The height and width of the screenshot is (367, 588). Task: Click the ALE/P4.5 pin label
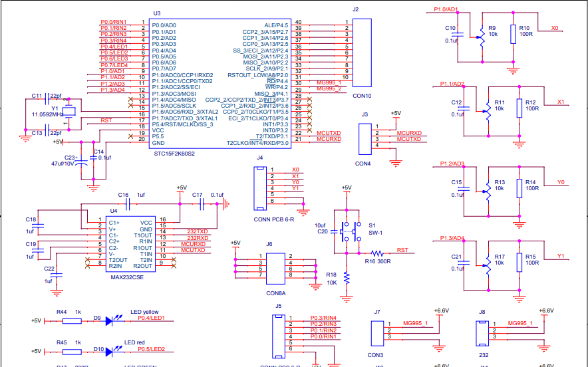277,25
